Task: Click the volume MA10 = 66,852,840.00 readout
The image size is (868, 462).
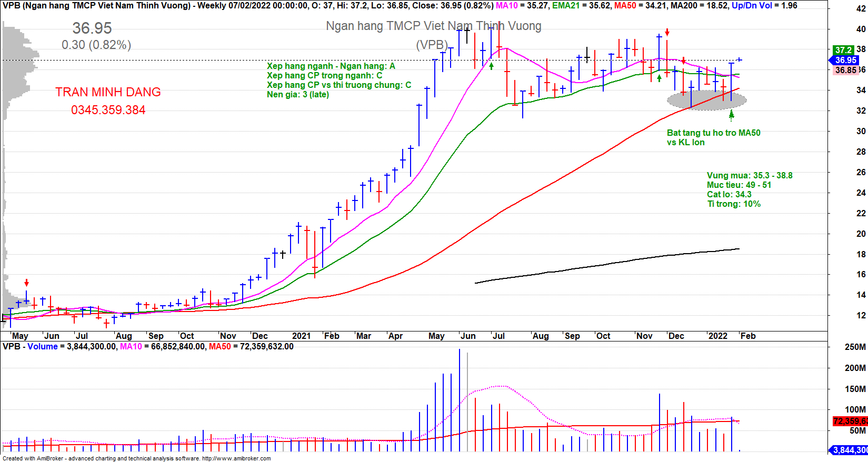Action: tap(163, 346)
